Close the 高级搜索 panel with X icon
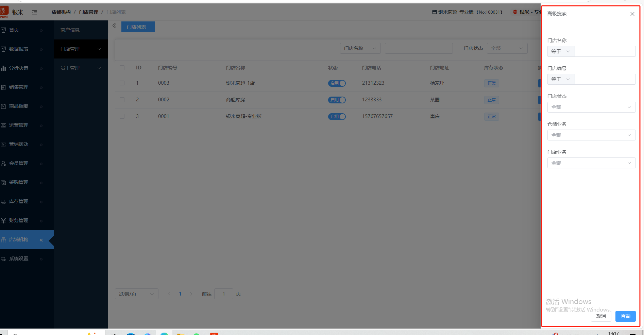 632,14
